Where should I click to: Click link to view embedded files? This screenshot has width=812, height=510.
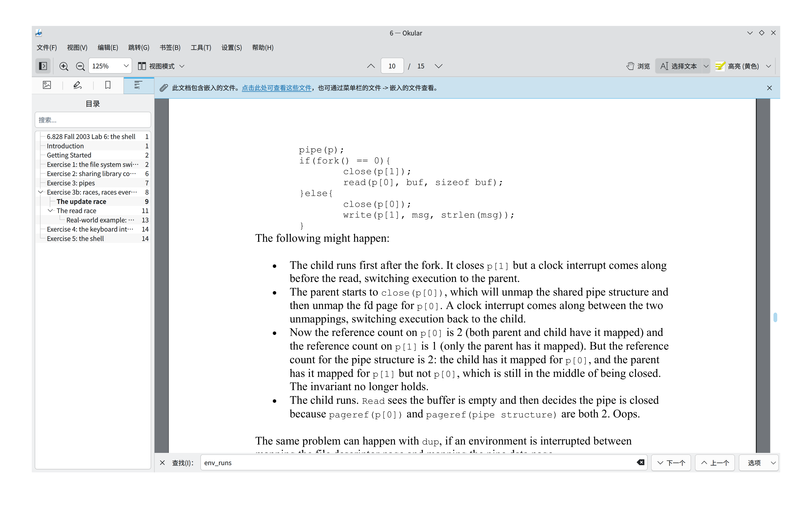277,88
